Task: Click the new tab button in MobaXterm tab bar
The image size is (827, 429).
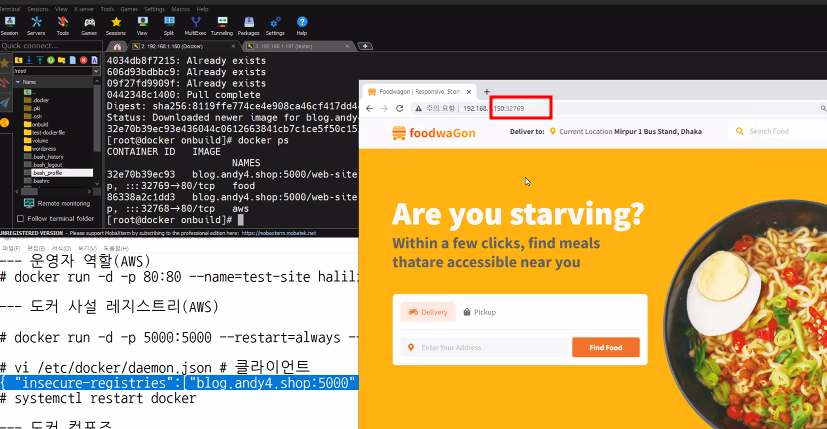Action: coord(364,46)
